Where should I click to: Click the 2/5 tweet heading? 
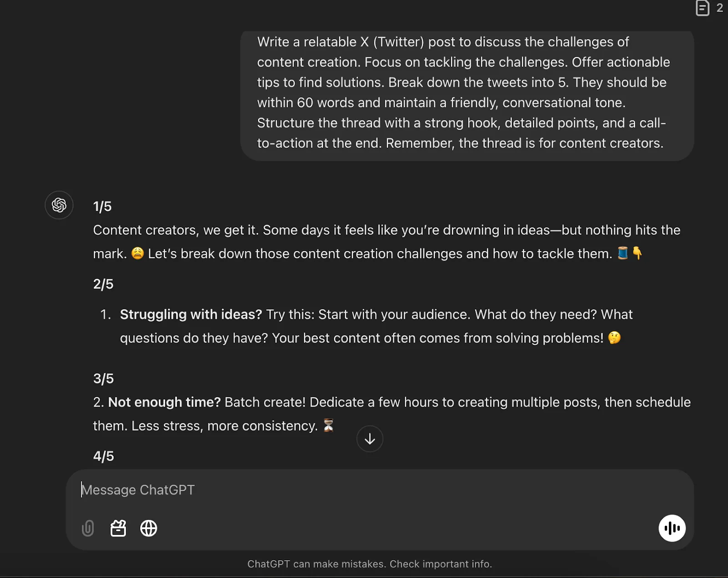(103, 284)
